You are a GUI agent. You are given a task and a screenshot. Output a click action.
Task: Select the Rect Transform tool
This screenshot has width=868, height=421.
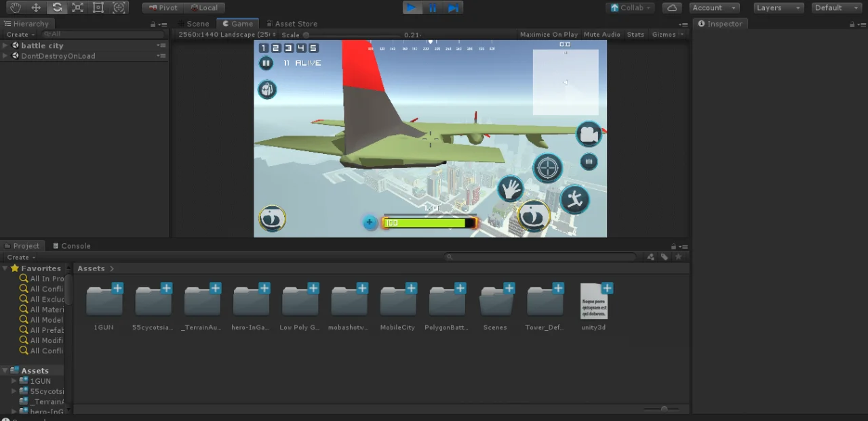(x=98, y=7)
